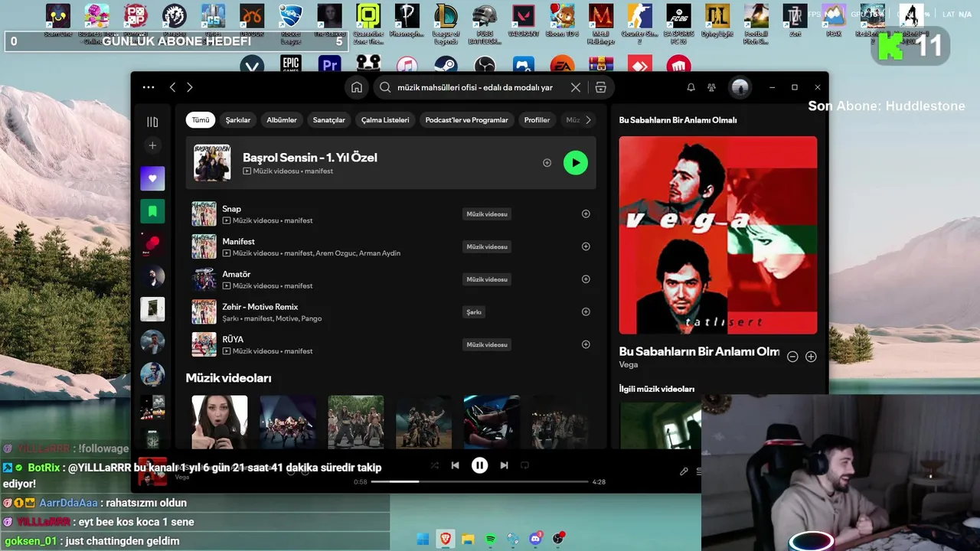Open the Manifest track cover thumbnail
Image resolution: width=980 pixels, height=551 pixels.
click(204, 246)
